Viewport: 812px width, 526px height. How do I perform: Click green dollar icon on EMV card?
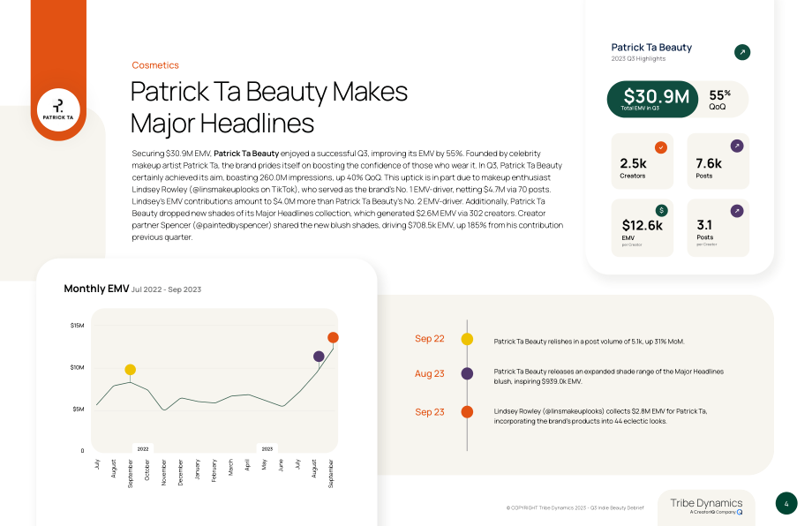click(x=661, y=211)
